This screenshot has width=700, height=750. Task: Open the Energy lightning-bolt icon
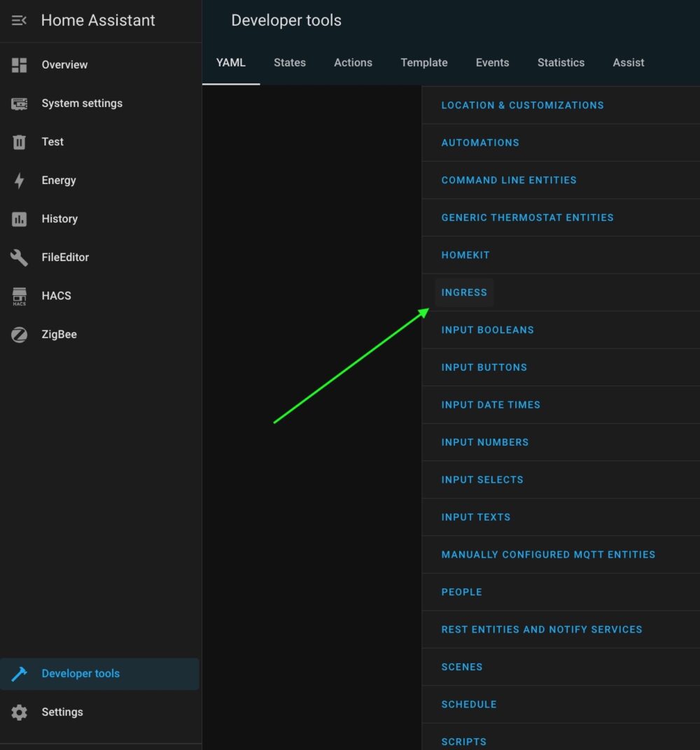[x=19, y=180]
